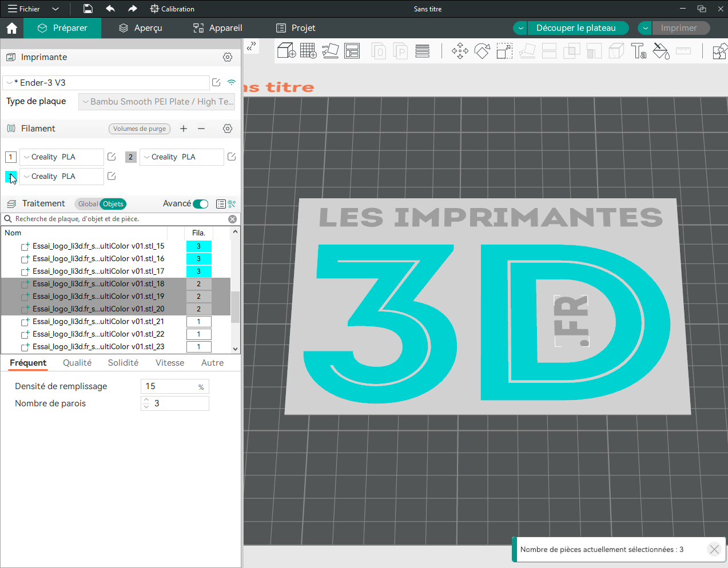Open the Découper le plateau options arrow

pyautogui.click(x=520, y=28)
